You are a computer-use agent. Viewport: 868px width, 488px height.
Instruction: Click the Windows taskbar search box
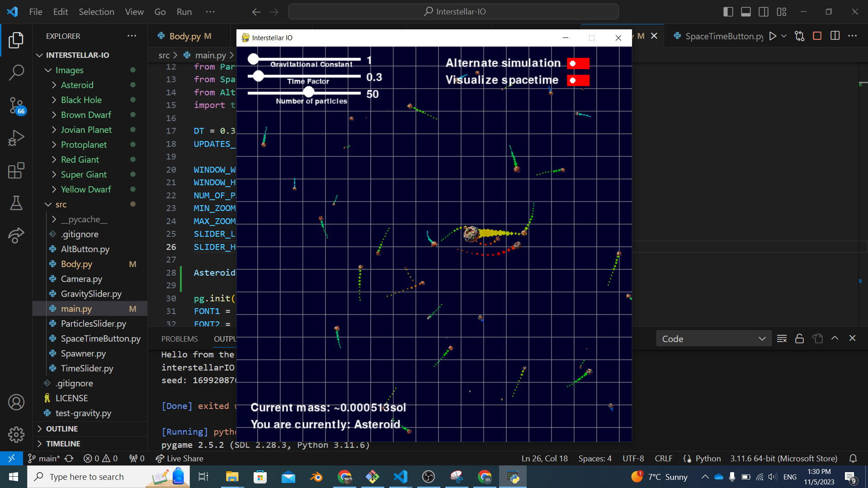pos(87,477)
